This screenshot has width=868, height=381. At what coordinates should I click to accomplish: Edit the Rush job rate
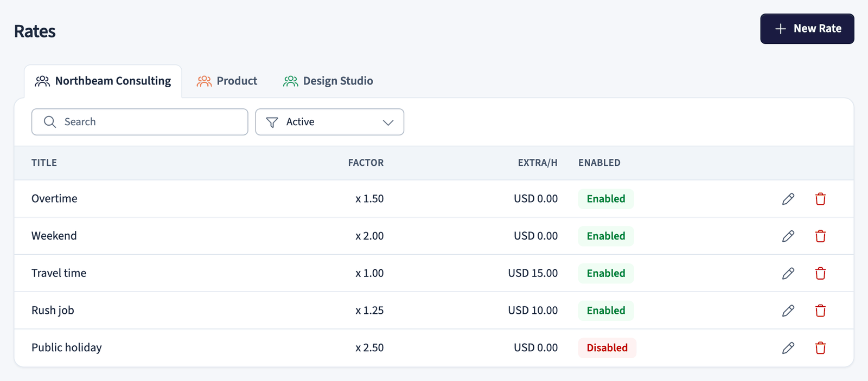pyautogui.click(x=788, y=311)
